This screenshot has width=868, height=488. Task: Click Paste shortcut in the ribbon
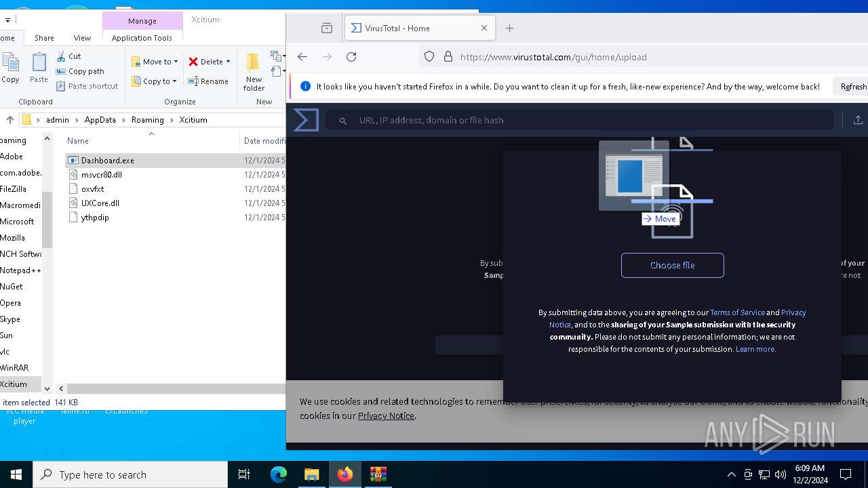87,86
